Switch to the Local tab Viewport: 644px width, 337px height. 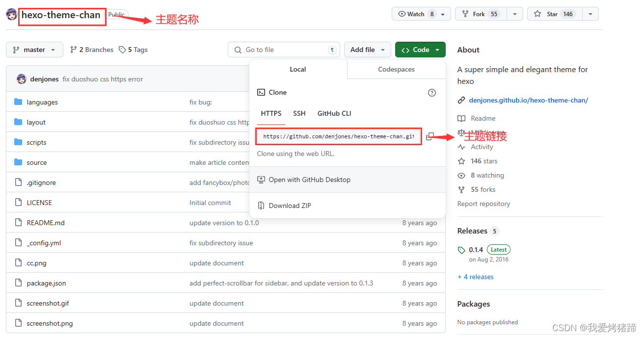pos(298,69)
